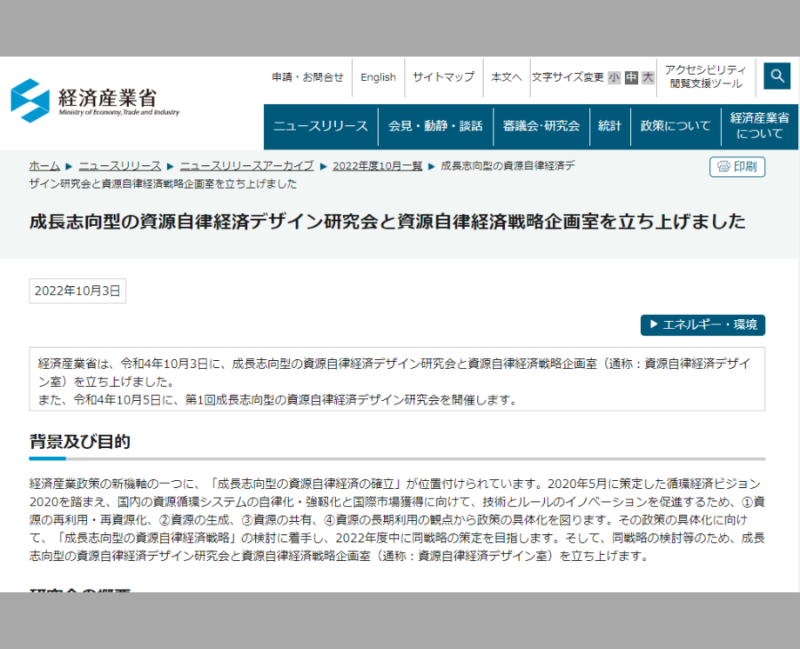Open アクセシビリティ閲覧支援ツール

point(707,77)
